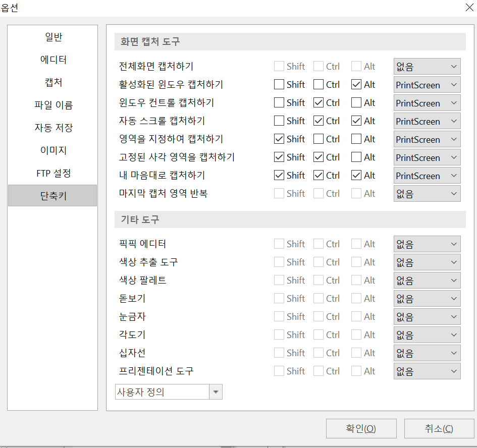
Task: Open key dropdown for 돋보기
Action: (x=427, y=298)
